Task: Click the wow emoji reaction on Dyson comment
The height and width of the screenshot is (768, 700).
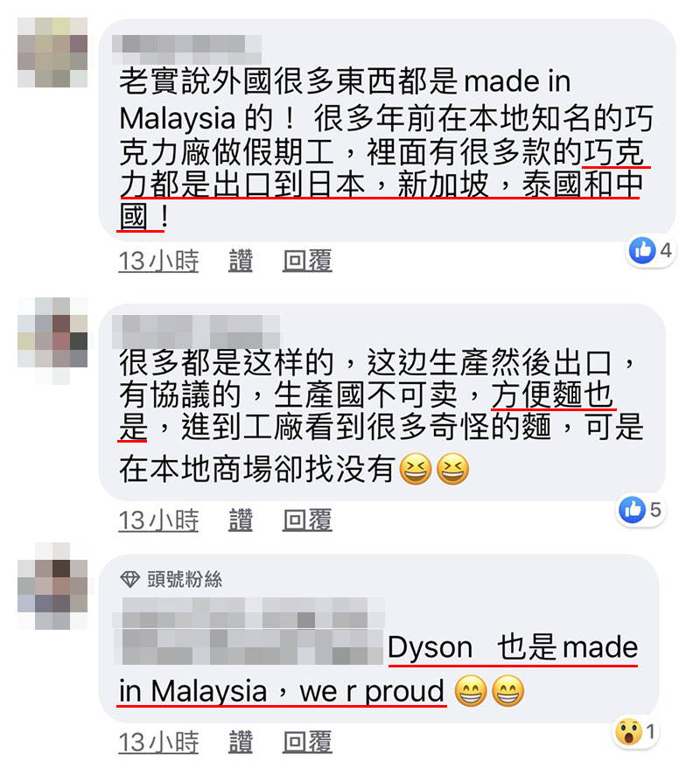Action: 628,732
